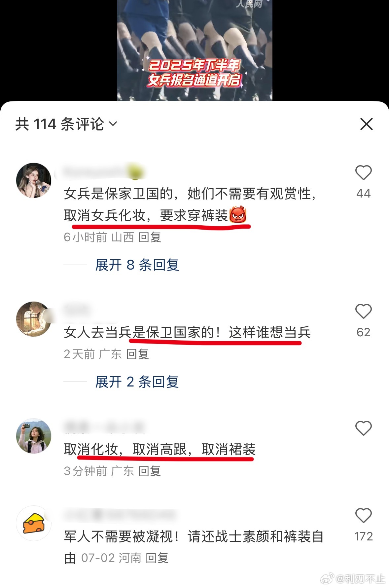This screenshot has width=389, height=588.
Task: Open avatar of the 山西 commenter
Action: pyautogui.click(x=34, y=180)
